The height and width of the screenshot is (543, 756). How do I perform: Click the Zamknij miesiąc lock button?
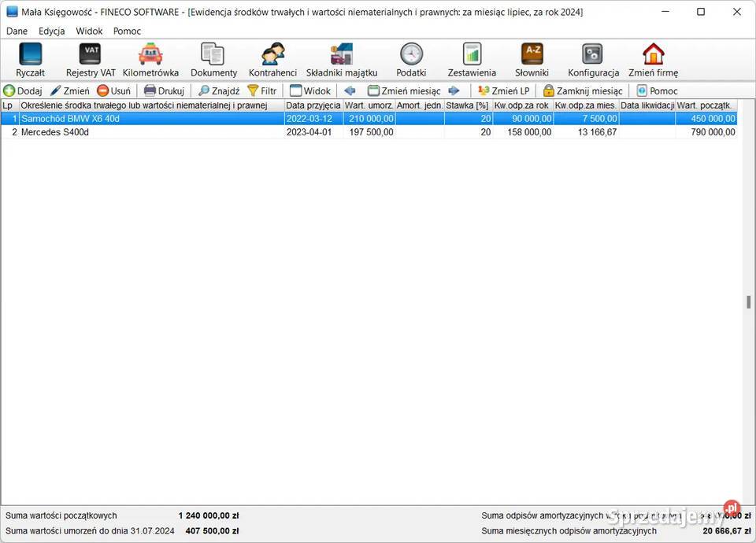coord(583,90)
